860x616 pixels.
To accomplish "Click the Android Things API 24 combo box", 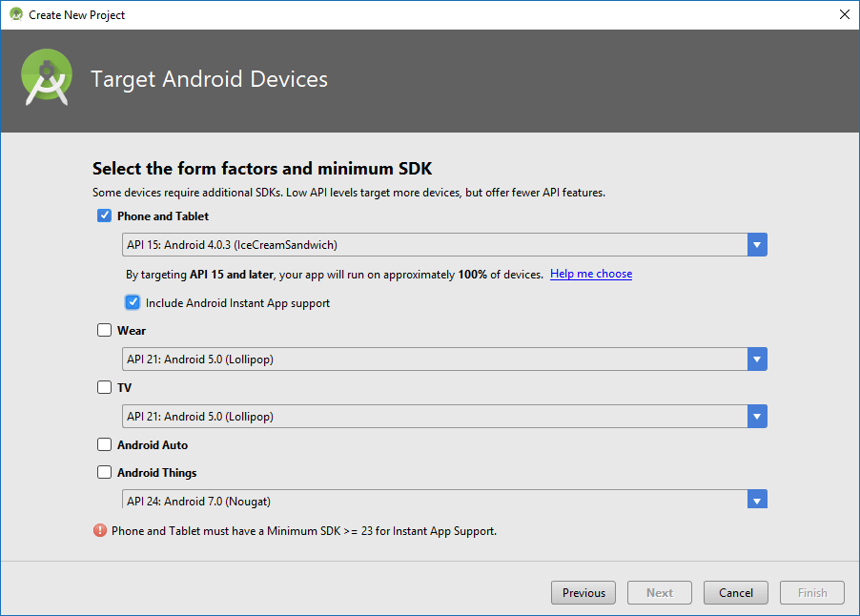I will (x=444, y=499).
